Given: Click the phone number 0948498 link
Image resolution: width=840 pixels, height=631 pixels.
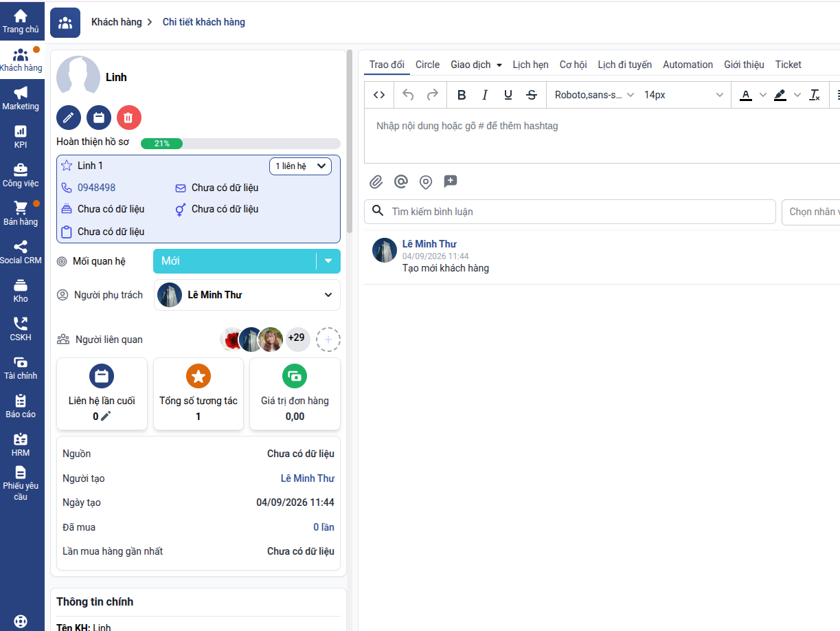Looking at the screenshot, I should tap(96, 188).
